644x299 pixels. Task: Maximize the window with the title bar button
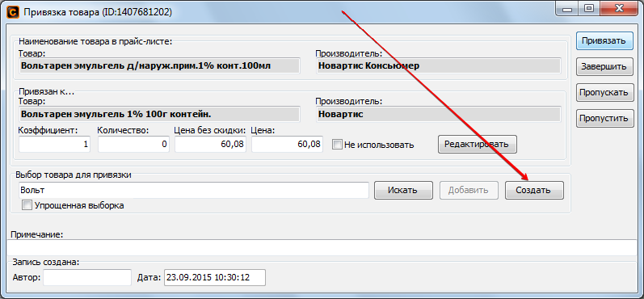(x=589, y=8)
